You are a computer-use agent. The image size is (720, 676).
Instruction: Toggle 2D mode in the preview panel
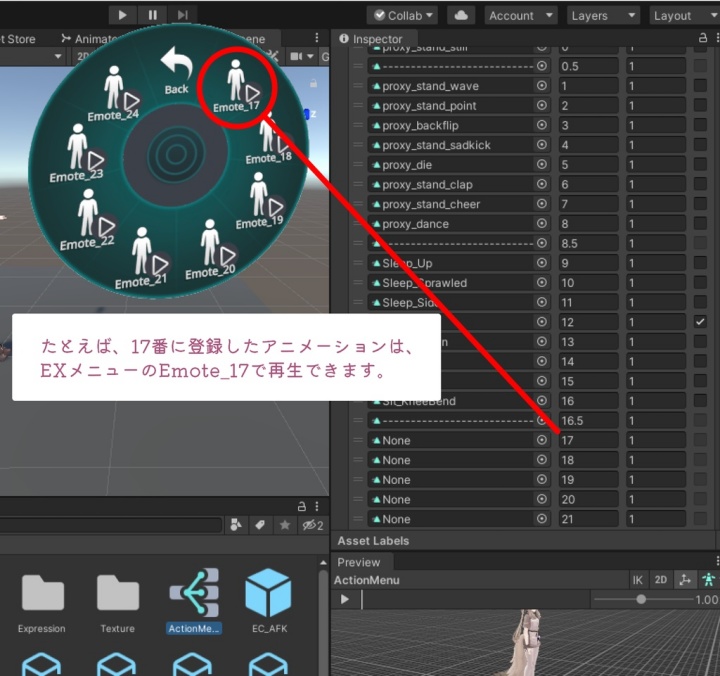(x=661, y=580)
